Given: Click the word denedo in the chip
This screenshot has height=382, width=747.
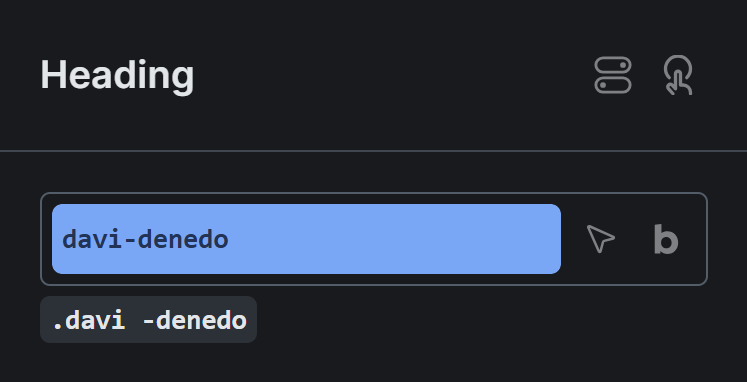Looking at the screenshot, I should tap(201, 321).
